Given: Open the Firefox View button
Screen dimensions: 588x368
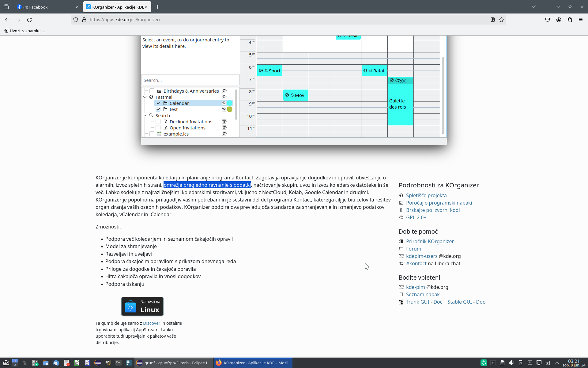Looking at the screenshot, I should coord(6,7).
